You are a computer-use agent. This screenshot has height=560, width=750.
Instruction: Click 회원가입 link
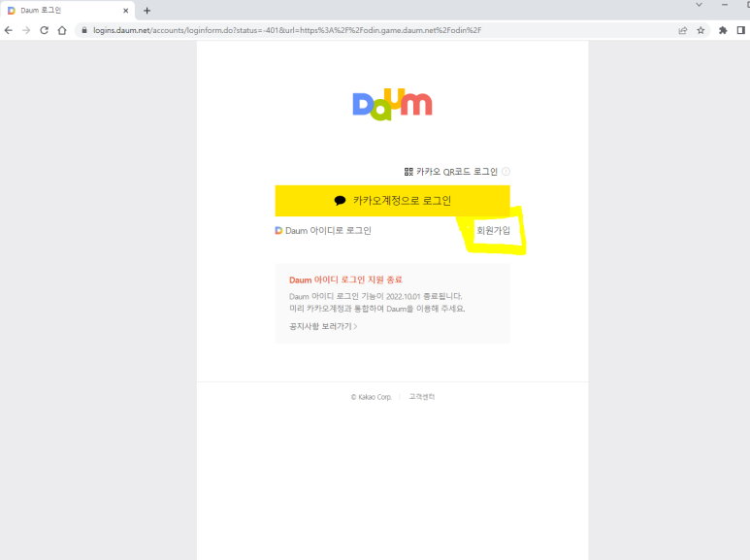click(x=493, y=231)
